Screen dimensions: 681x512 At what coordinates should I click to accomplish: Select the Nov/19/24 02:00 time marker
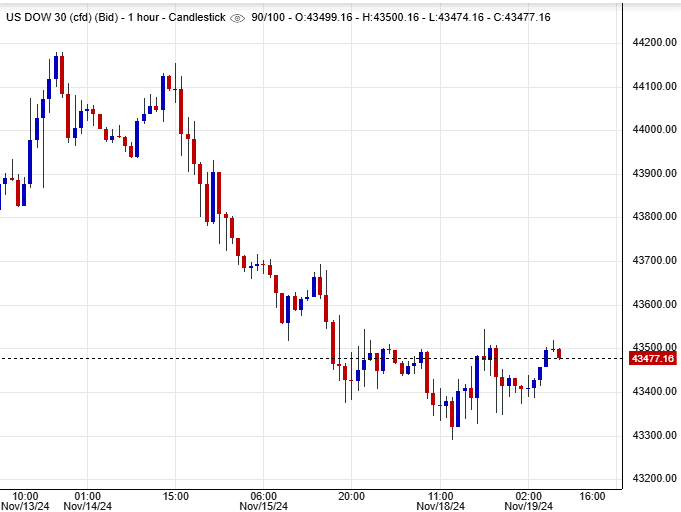coord(529,500)
